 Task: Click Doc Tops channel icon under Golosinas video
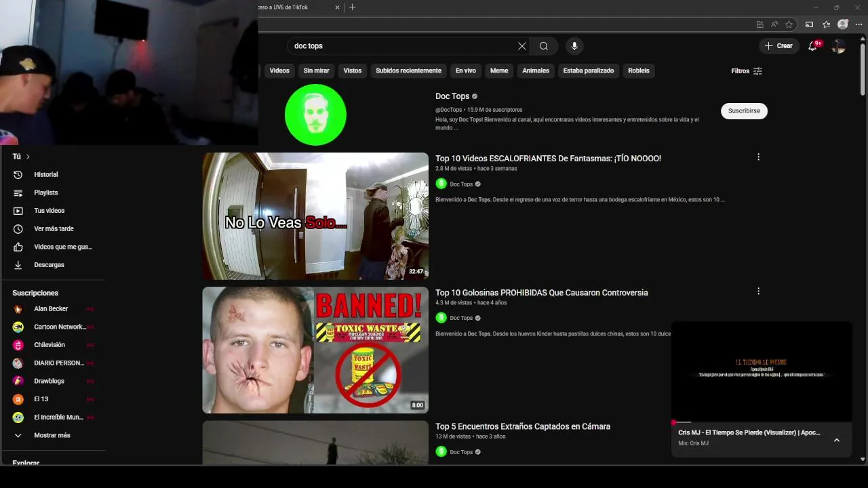[441, 318]
